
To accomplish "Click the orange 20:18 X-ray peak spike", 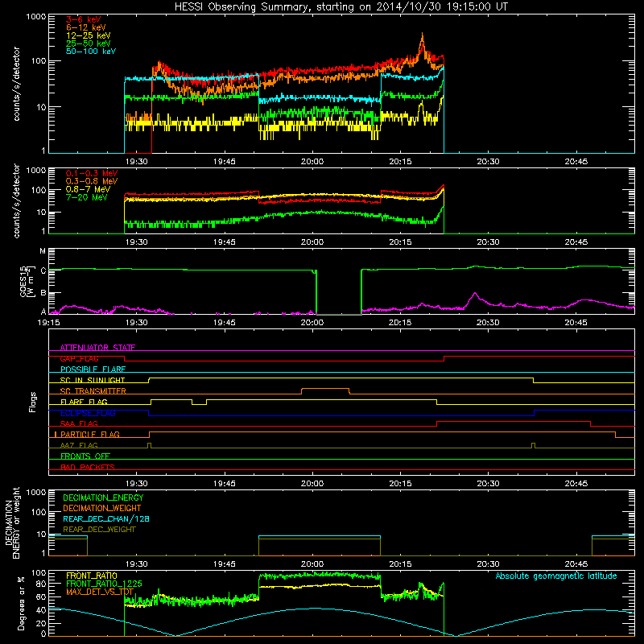I will click(422, 38).
